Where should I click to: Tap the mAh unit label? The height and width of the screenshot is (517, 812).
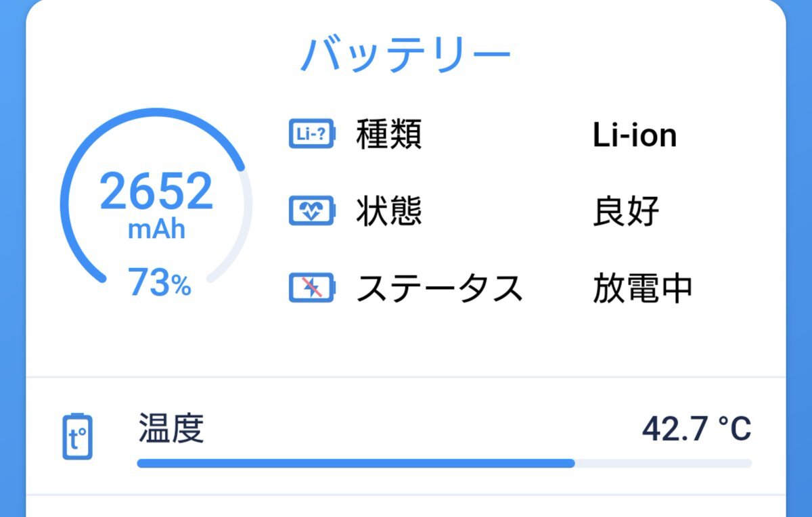click(x=156, y=229)
